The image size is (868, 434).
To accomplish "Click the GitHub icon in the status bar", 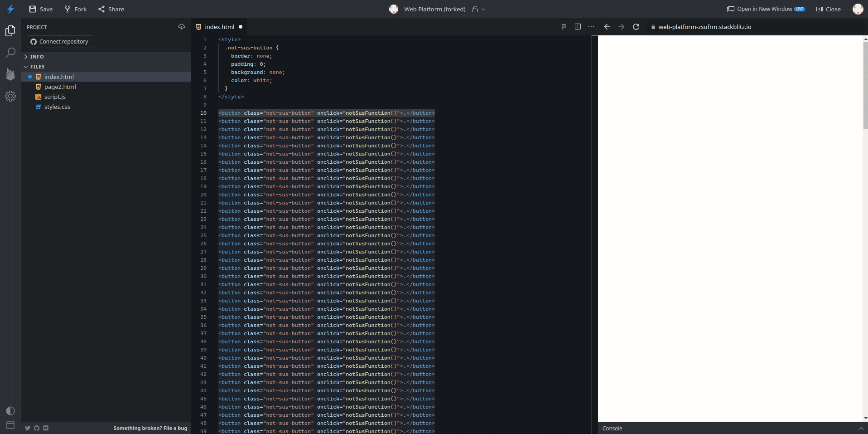I will (37, 428).
